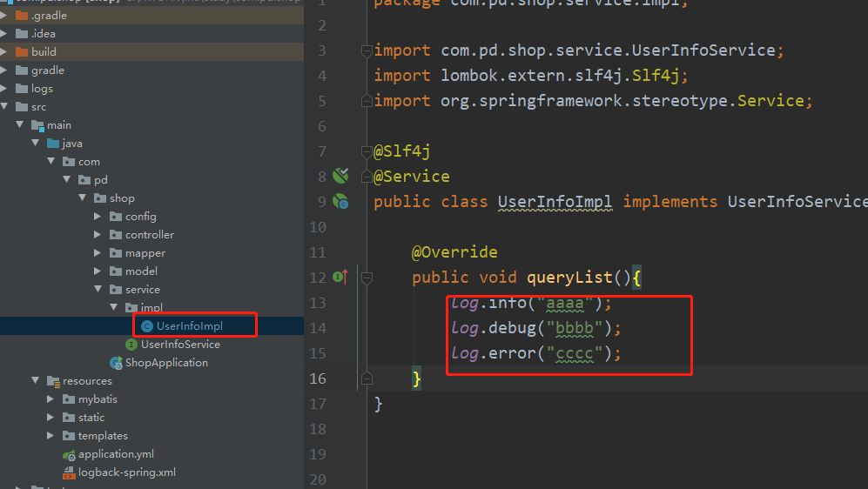Click the UserInfoService interface icon
The image size is (868, 489).
pyautogui.click(x=131, y=345)
